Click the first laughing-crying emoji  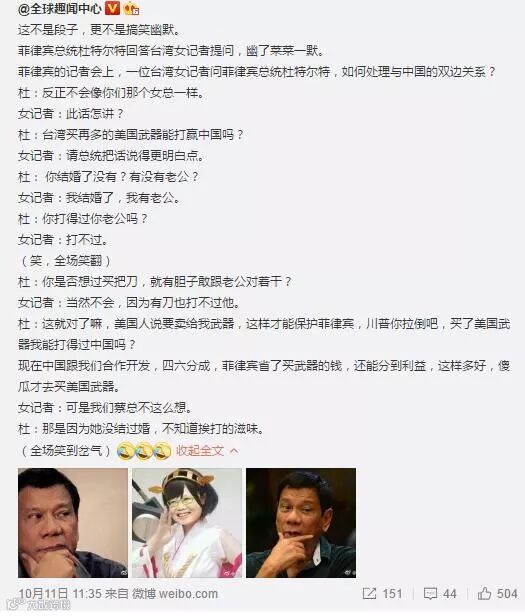tap(126, 450)
